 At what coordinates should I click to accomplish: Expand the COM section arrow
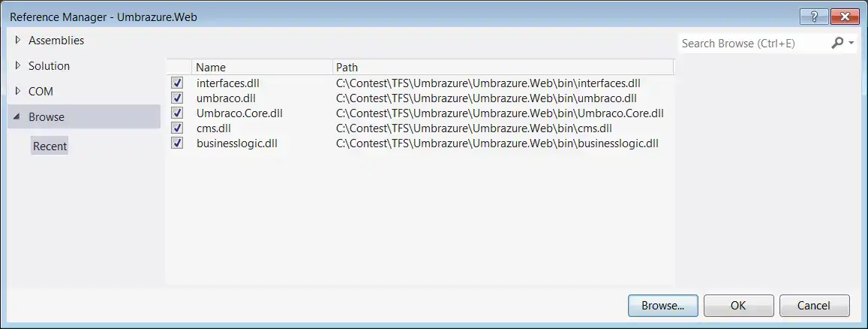pyautogui.click(x=18, y=91)
